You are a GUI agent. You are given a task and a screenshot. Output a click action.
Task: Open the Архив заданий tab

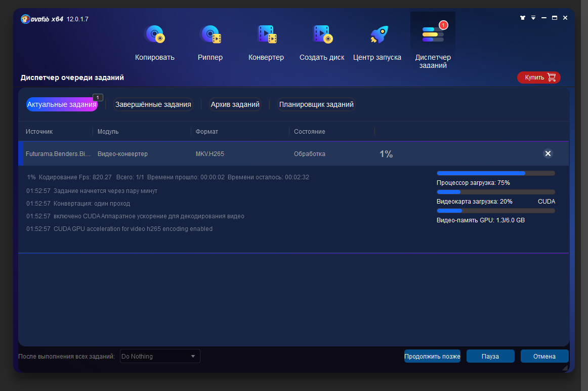tap(235, 104)
